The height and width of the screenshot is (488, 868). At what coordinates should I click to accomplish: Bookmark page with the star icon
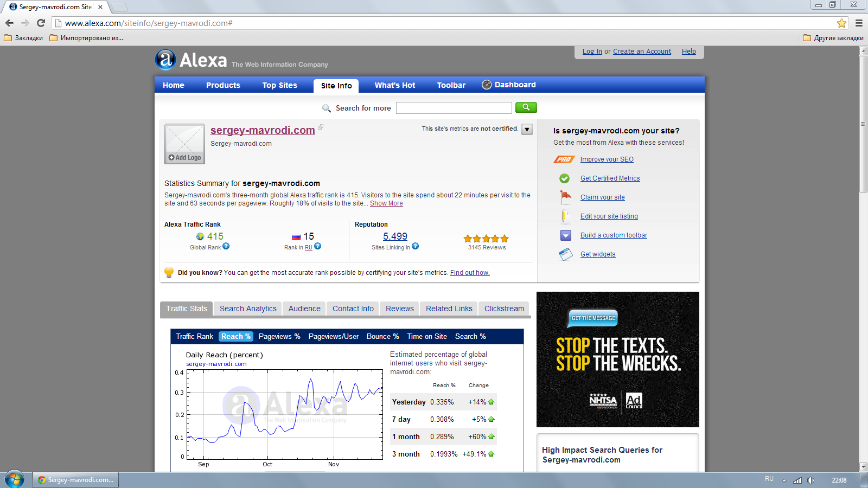[841, 23]
